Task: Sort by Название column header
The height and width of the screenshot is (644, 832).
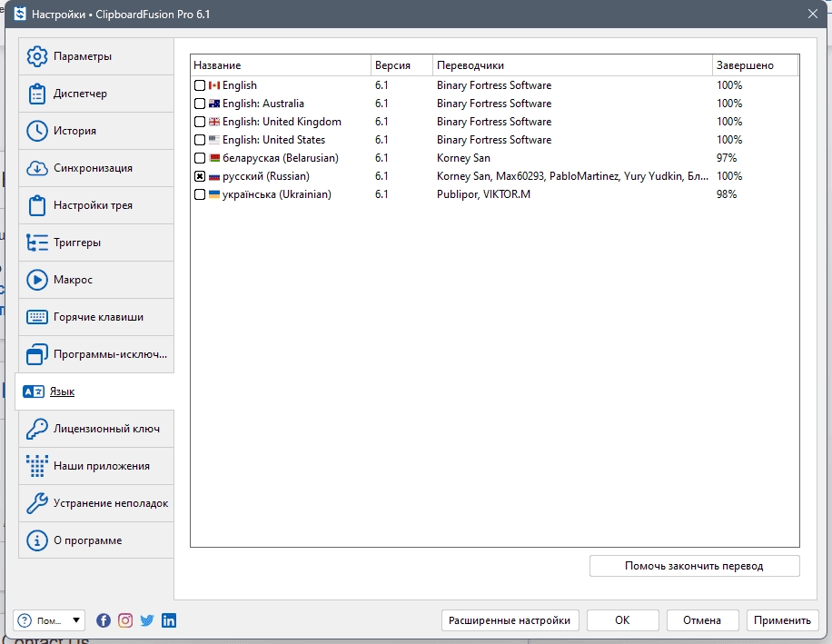Action: pyautogui.click(x=280, y=65)
